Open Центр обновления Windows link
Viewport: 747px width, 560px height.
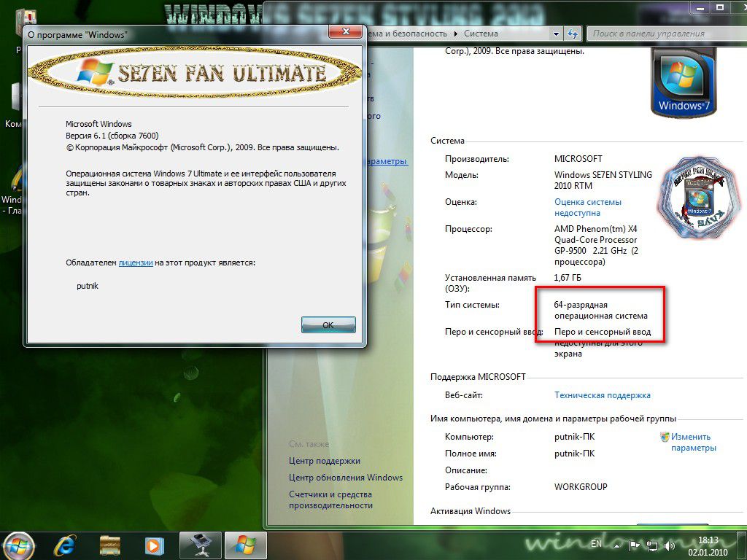(345, 477)
